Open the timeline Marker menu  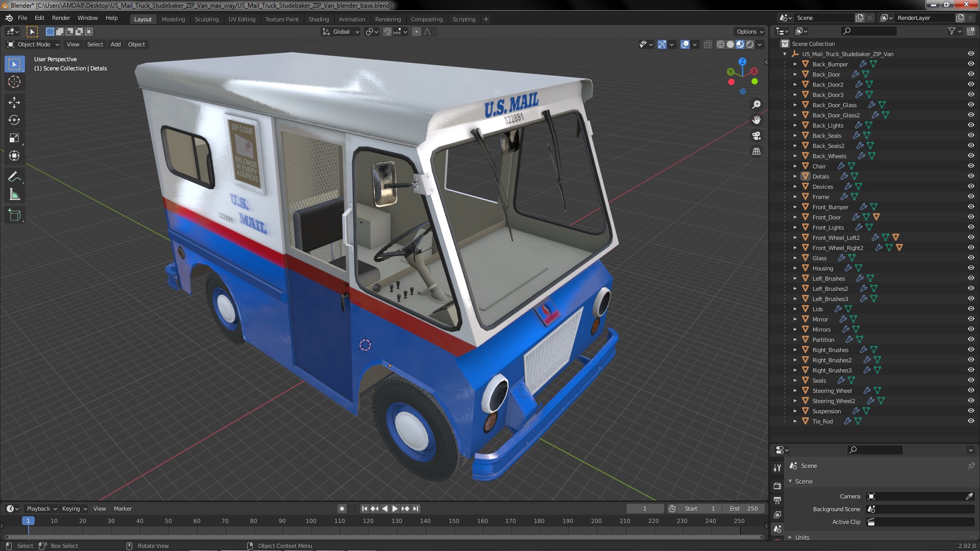122,509
